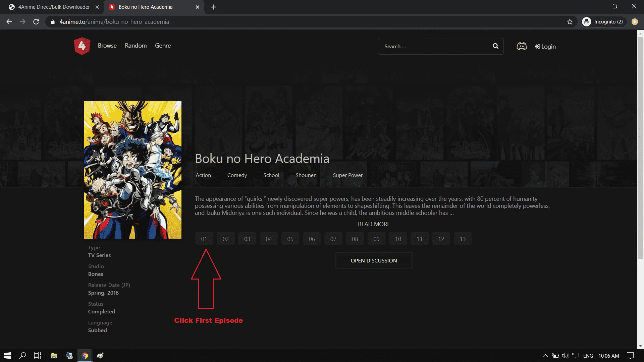Open episode 08
Image resolution: width=644 pixels, height=362 pixels.
355,239
